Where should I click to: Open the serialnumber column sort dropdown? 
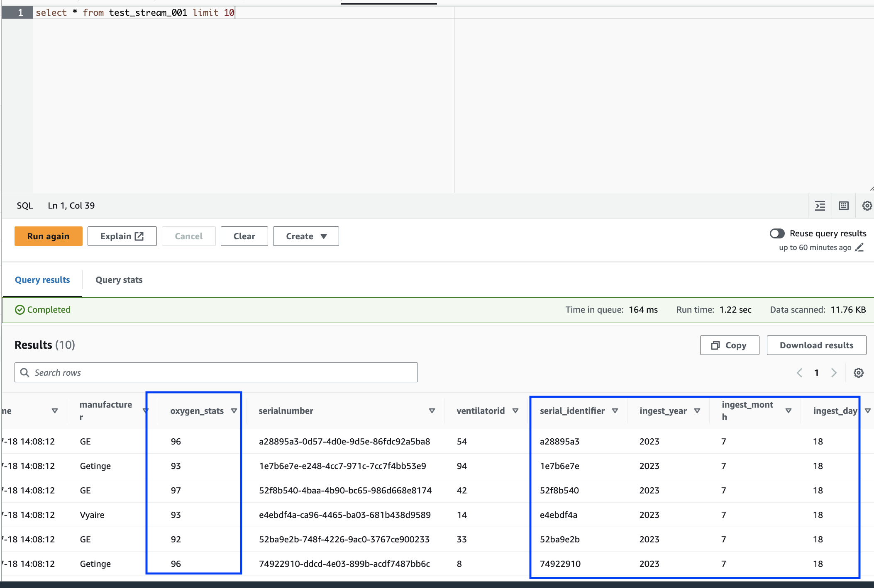pos(432,411)
